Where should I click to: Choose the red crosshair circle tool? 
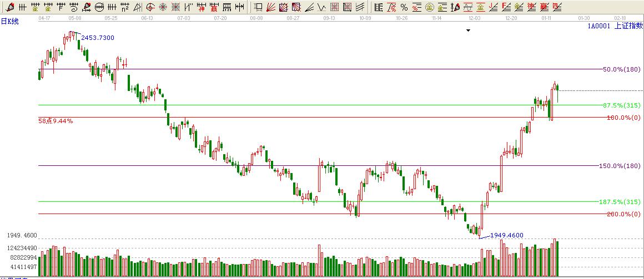point(150,7)
